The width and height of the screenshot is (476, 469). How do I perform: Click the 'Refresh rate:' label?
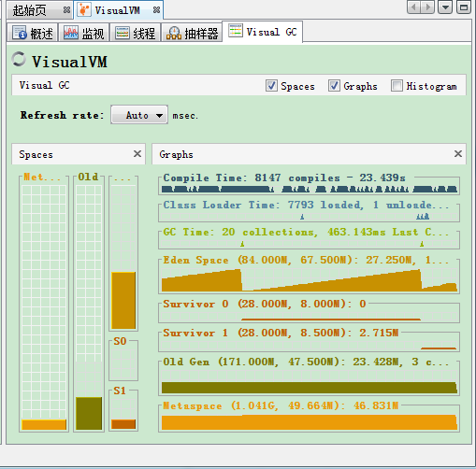pyautogui.click(x=62, y=115)
